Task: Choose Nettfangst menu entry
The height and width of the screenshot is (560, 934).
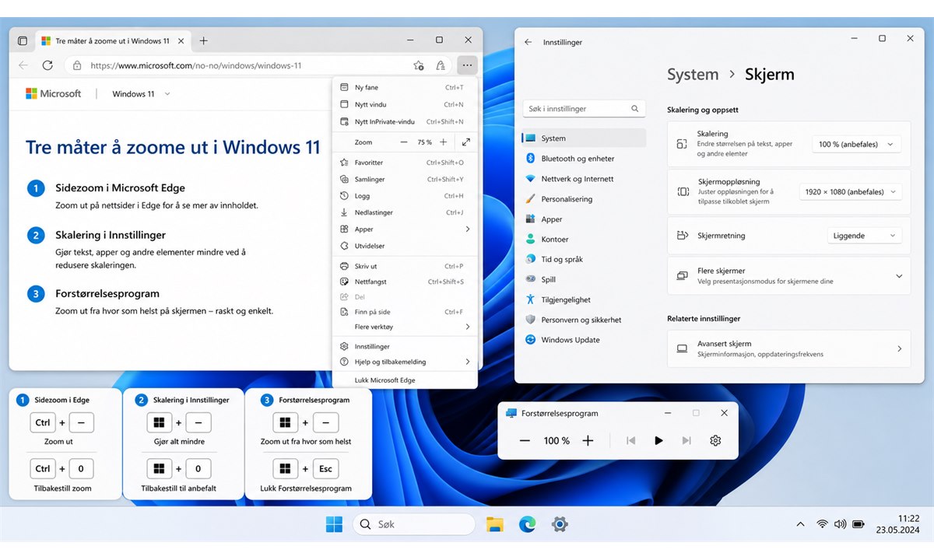Action: pyautogui.click(x=405, y=282)
